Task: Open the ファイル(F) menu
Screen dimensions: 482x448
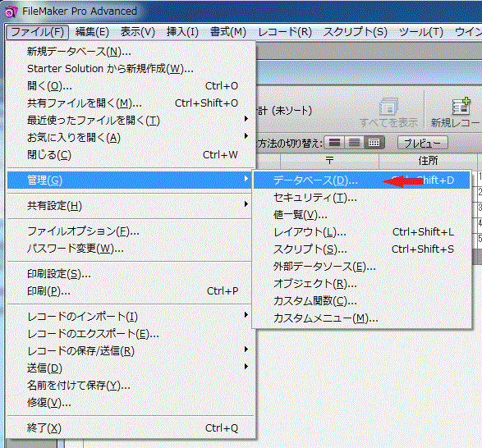Action: (x=37, y=32)
